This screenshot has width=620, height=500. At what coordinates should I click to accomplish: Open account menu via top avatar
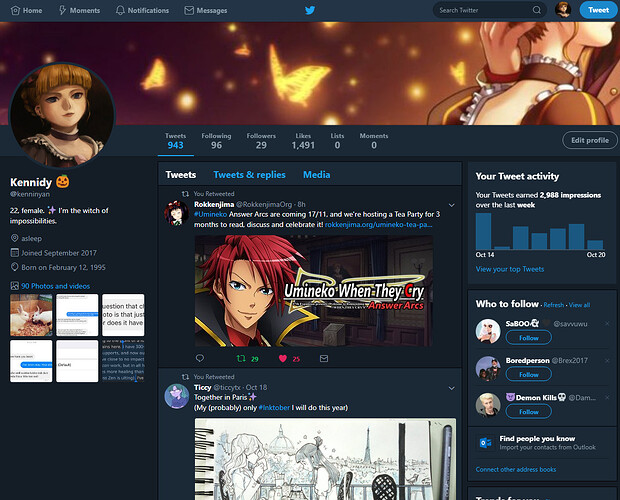click(x=563, y=10)
